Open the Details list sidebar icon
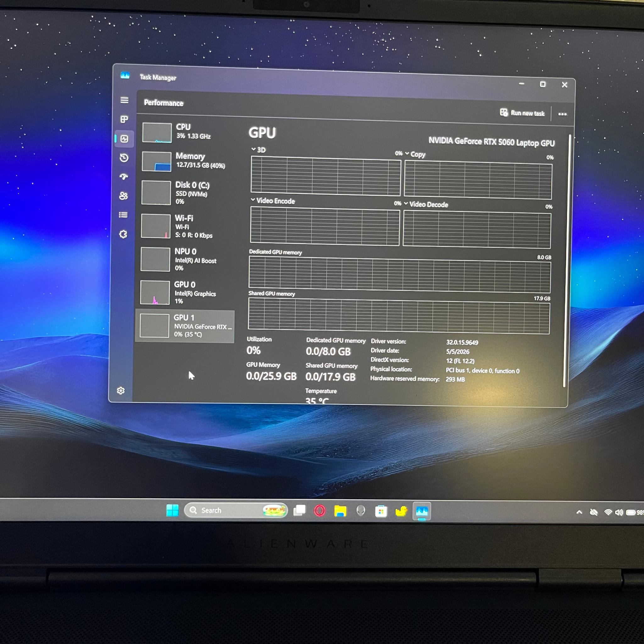The image size is (644, 644). click(x=123, y=215)
